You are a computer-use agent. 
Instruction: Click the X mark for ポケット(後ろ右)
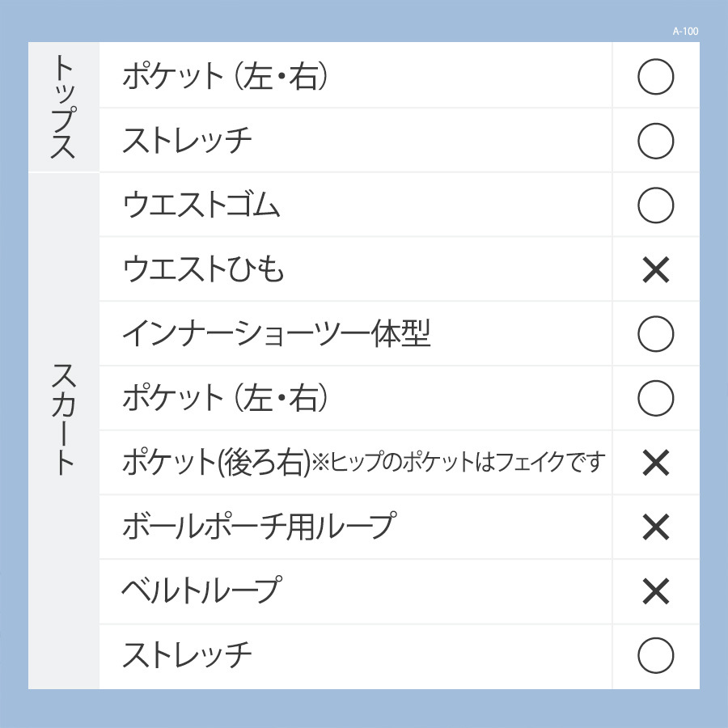(x=655, y=463)
